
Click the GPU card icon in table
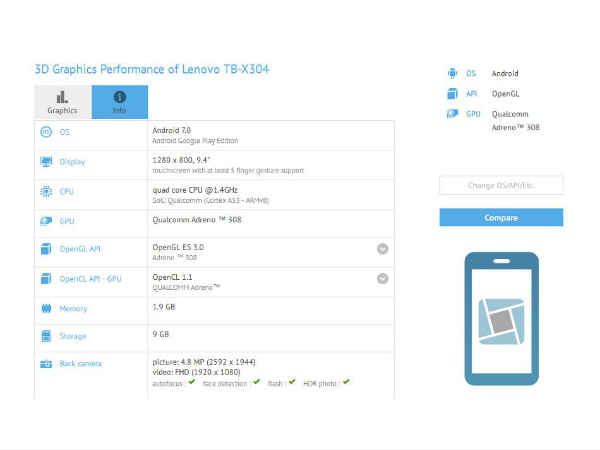click(46, 221)
